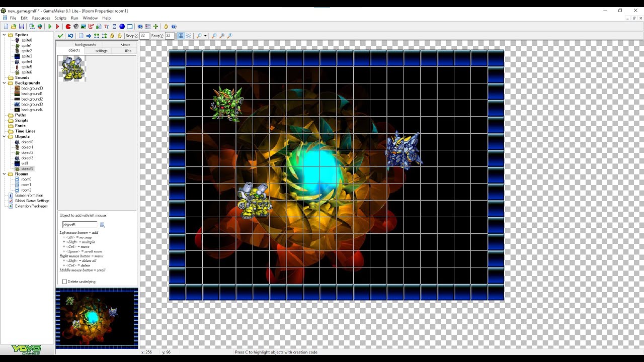644x362 pixels.
Task: Save the game with floppy icon
Action: [22, 27]
